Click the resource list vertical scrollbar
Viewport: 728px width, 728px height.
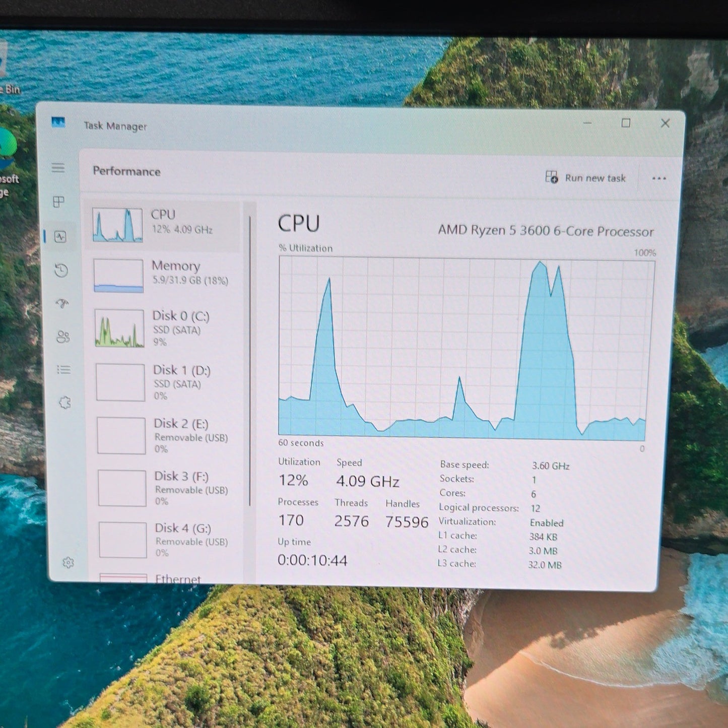click(250, 361)
